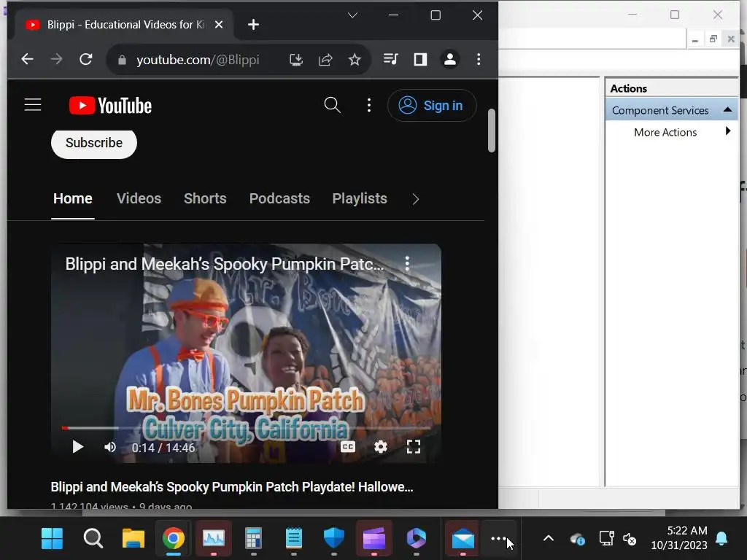This screenshot has height=560, width=747.
Task: Show taskbar overflow apps
Action: point(498,539)
